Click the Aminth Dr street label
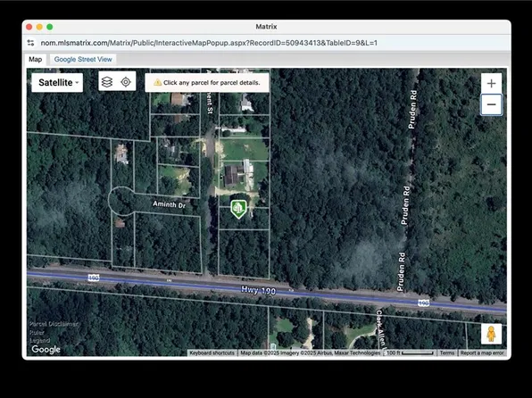The height and width of the screenshot is (398, 532). [x=169, y=204]
